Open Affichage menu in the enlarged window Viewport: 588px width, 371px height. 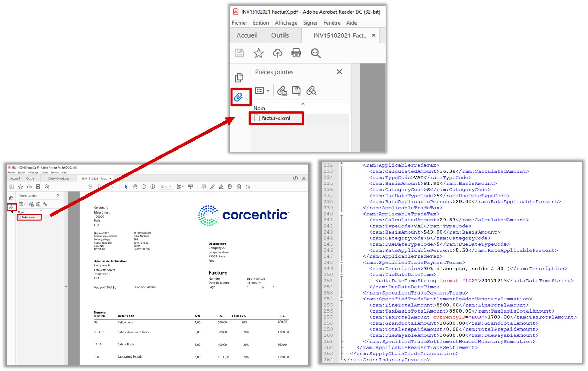286,23
